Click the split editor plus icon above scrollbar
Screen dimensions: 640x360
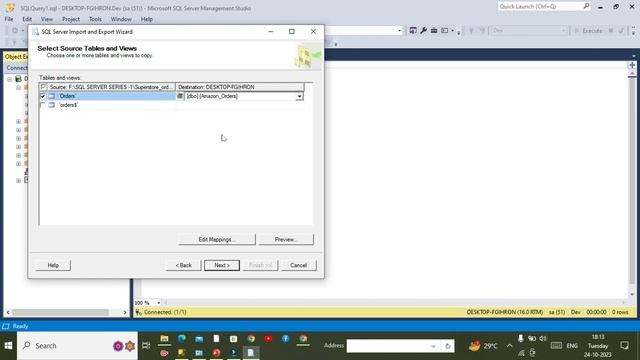point(632,65)
